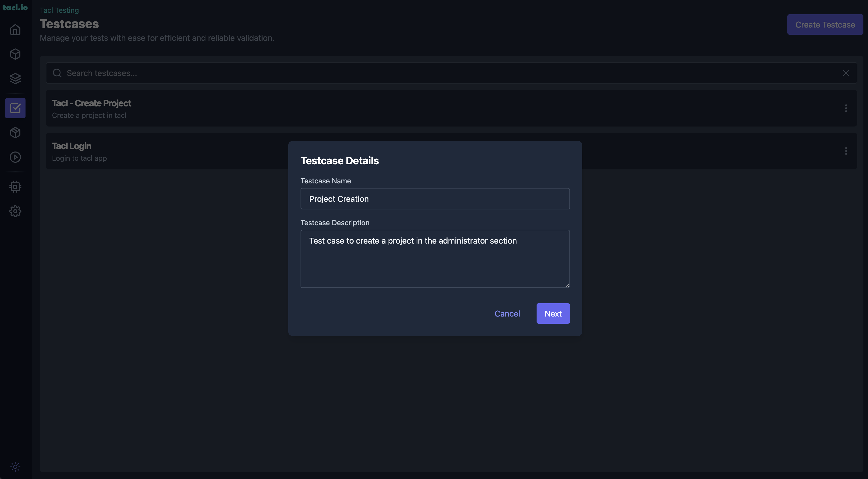This screenshot has height=479, width=868.
Task: Open the Home icon in the sidebar
Action: 15,30
